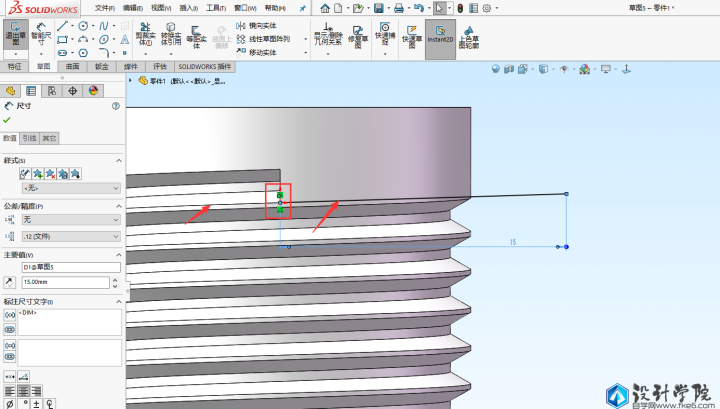The width and height of the screenshot is (720, 409).
Task: Click the Exit Sketch (退出草图) button
Action: pyautogui.click(x=15, y=36)
